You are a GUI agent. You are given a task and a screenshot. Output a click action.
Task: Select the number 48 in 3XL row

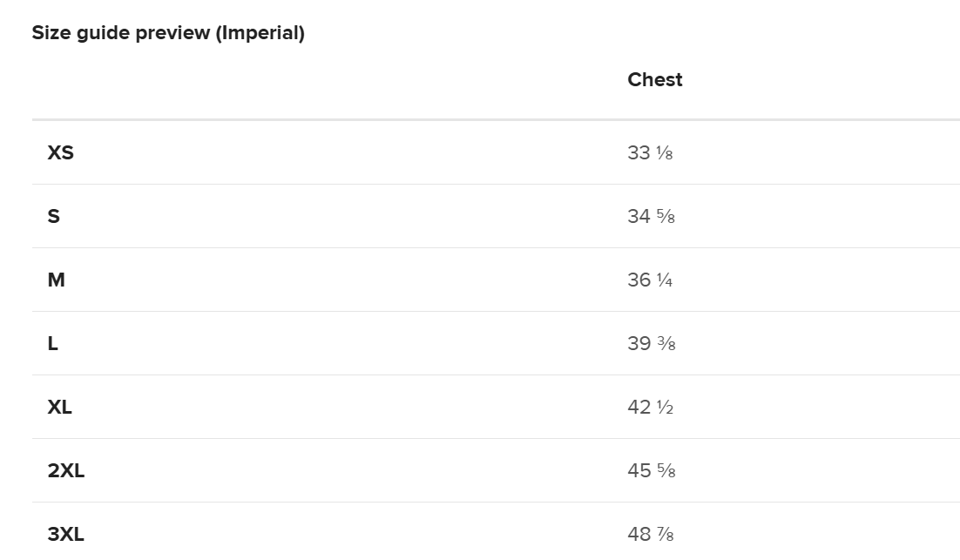[x=639, y=535]
